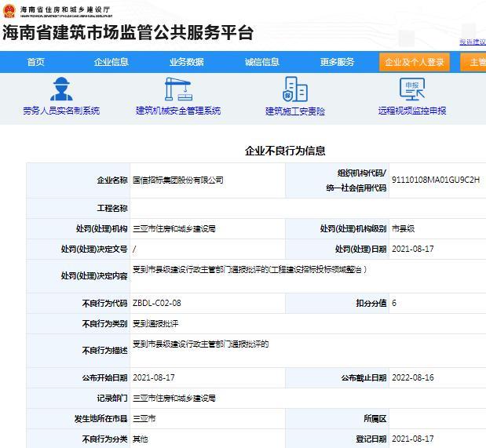The height and width of the screenshot is (448, 486).
Task: Select behavior code ZBDL-C02-08
Action: tap(157, 303)
